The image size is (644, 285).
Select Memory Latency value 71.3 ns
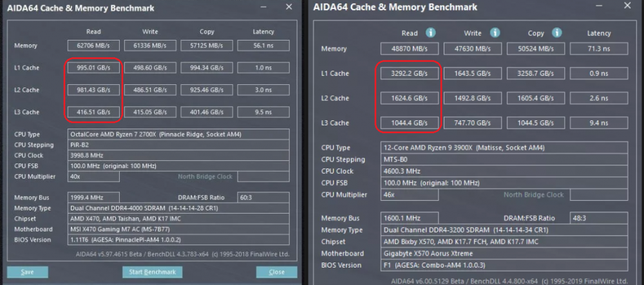click(599, 49)
